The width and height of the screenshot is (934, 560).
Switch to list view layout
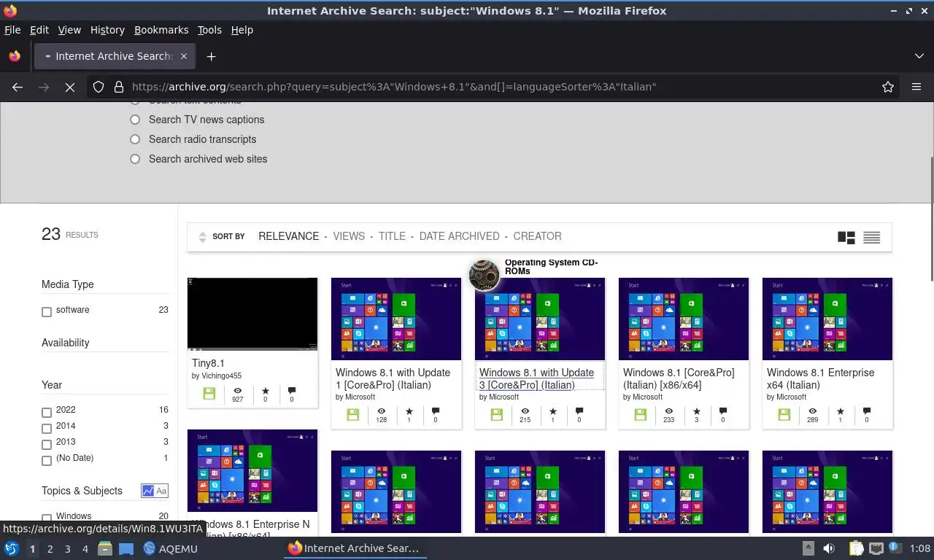coord(871,237)
